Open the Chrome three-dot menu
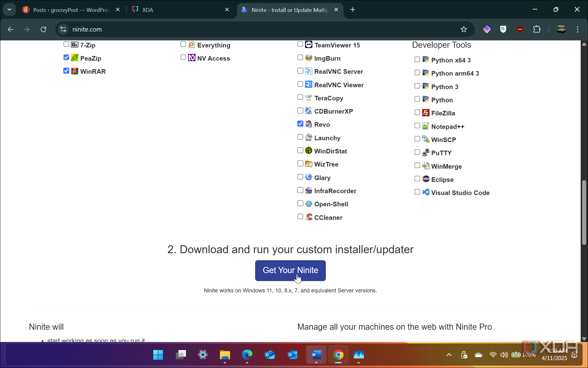Screen dimensions: 588x368 point(577,29)
